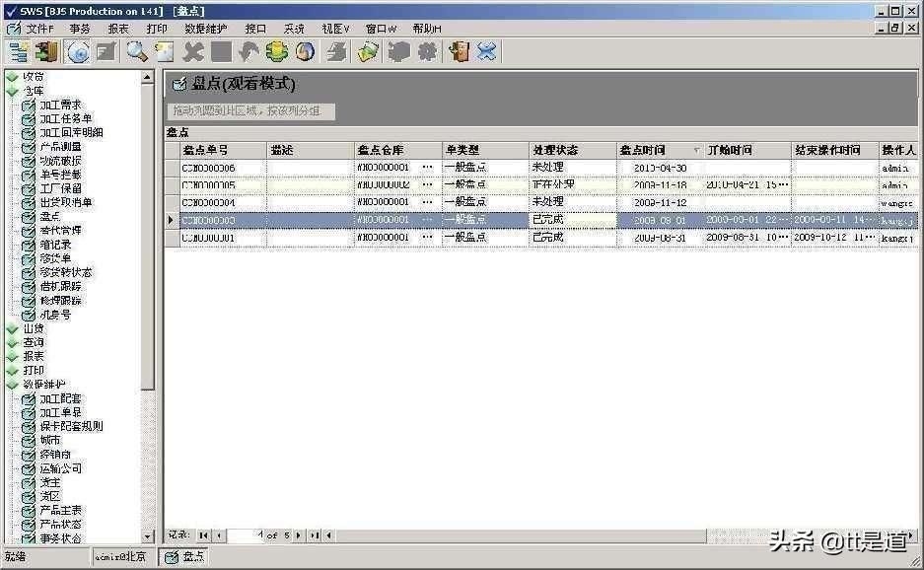
Task: Click the magnifying glass search icon
Action: tap(137, 52)
